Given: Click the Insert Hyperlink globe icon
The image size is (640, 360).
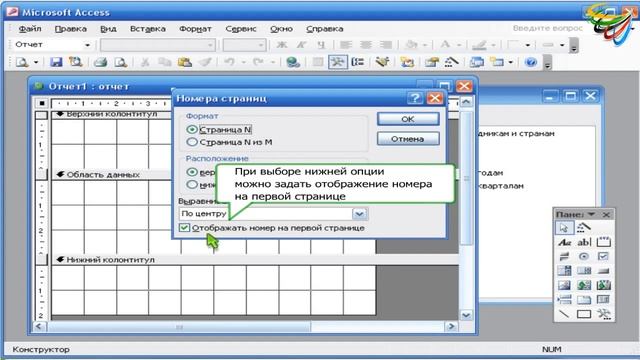Looking at the screenshot, I should point(293,62).
